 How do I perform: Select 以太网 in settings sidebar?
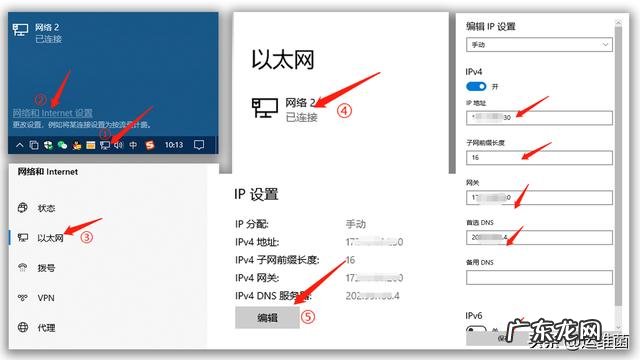point(50,238)
